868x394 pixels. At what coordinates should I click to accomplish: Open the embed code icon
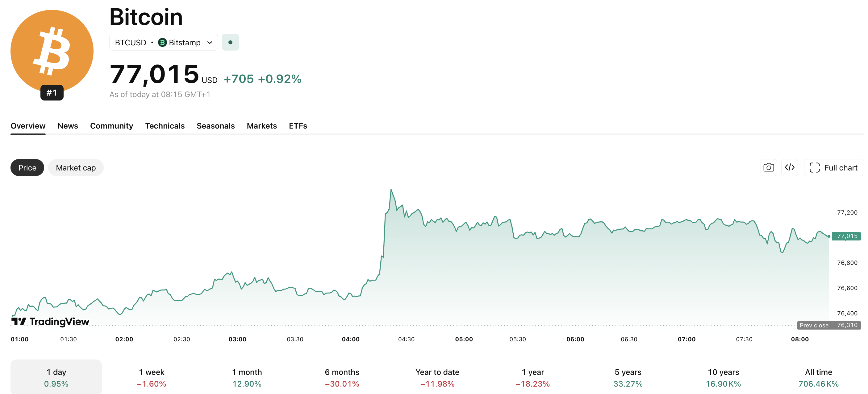(x=790, y=168)
